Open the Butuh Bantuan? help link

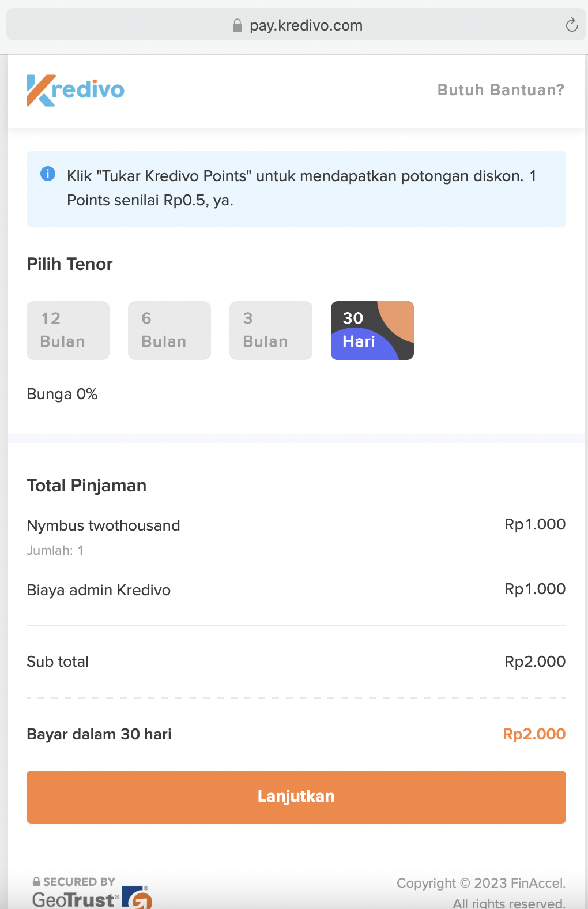pos(501,90)
